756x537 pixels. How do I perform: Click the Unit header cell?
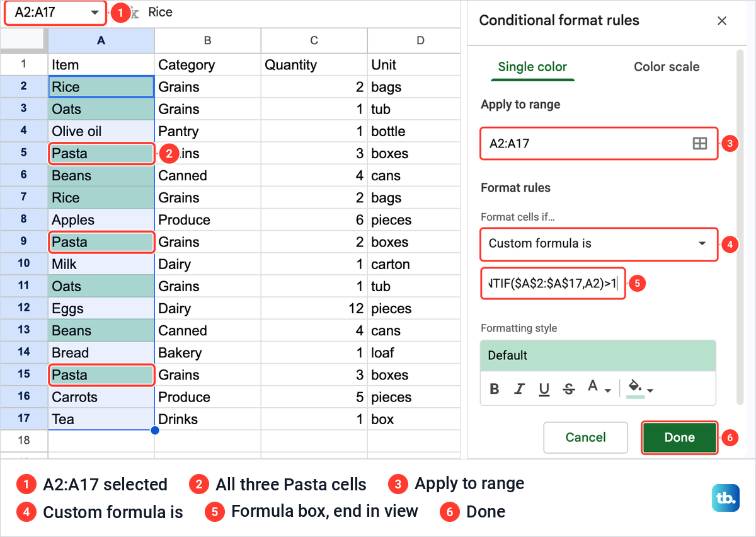414,64
